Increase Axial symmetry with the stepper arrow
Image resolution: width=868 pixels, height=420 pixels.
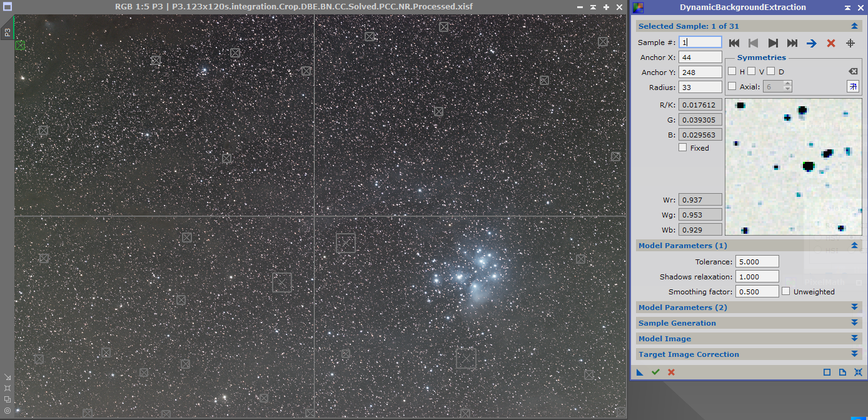788,83
